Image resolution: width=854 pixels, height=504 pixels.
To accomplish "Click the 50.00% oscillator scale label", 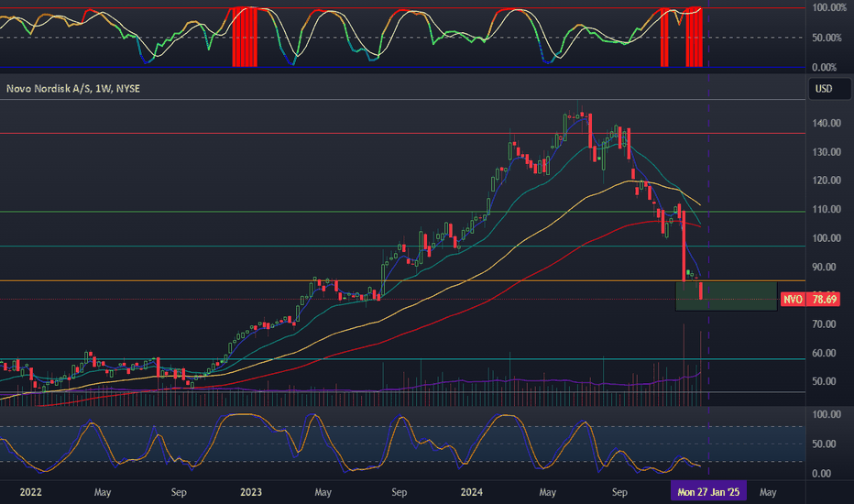I will pyautogui.click(x=827, y=38).
